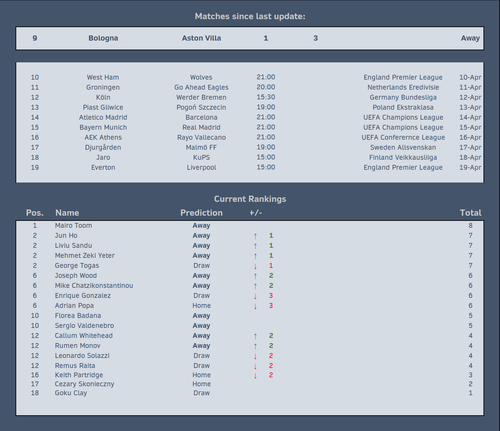
Task: Select the 'Matches since last update:' heading
Action: (250, 16)
